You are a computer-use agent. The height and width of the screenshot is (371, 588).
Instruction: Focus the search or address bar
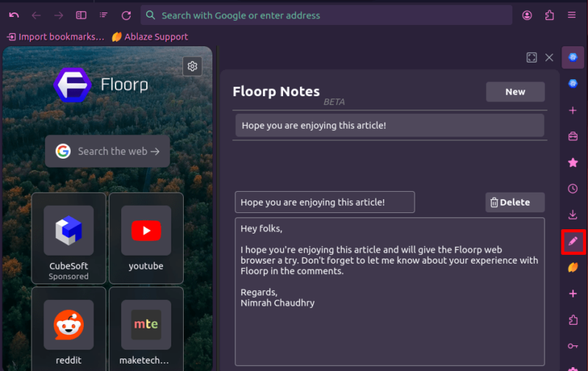coord(326,15)
